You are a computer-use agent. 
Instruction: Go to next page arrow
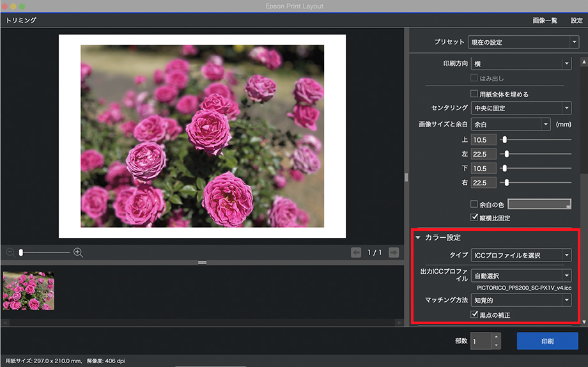coord(394,253)
